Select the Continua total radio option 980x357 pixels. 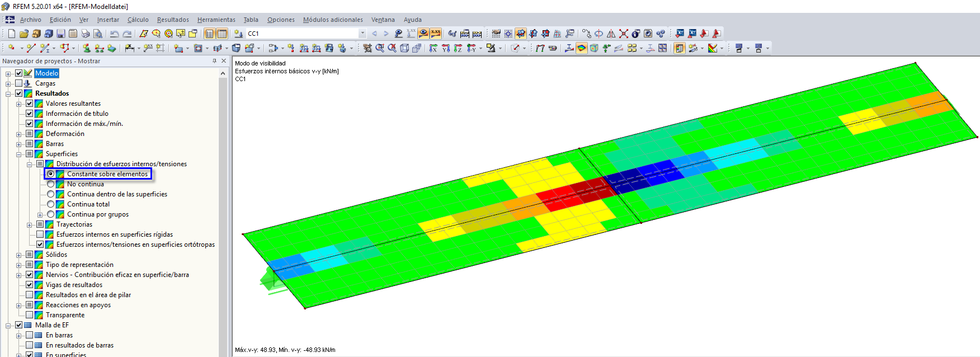click(x=51, y=204)
